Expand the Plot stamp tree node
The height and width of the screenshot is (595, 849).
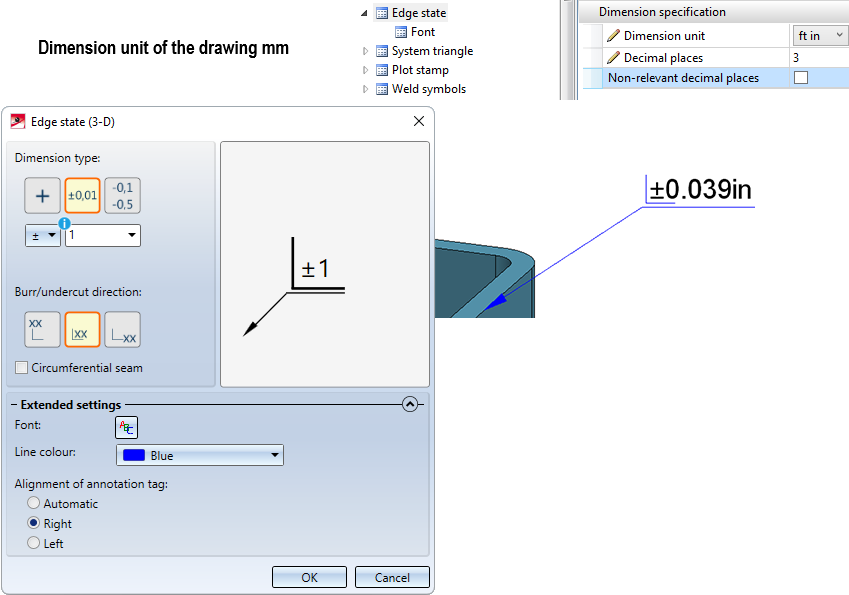tap(365, 70)
